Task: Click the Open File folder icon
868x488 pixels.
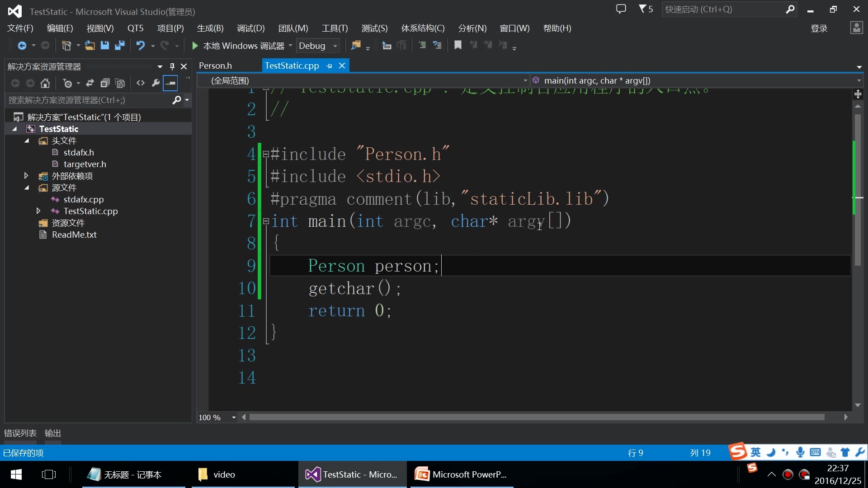Action: point(90,46)
